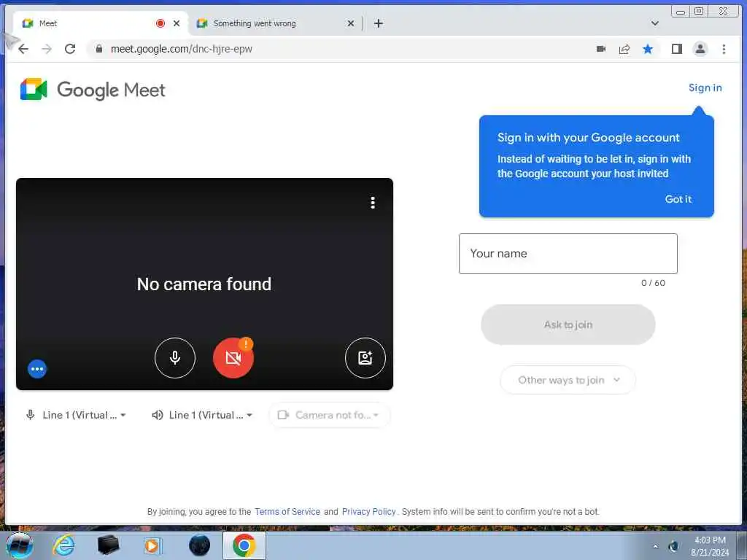Click the Sign in link
747x560 pixels.
coord(705,87)
